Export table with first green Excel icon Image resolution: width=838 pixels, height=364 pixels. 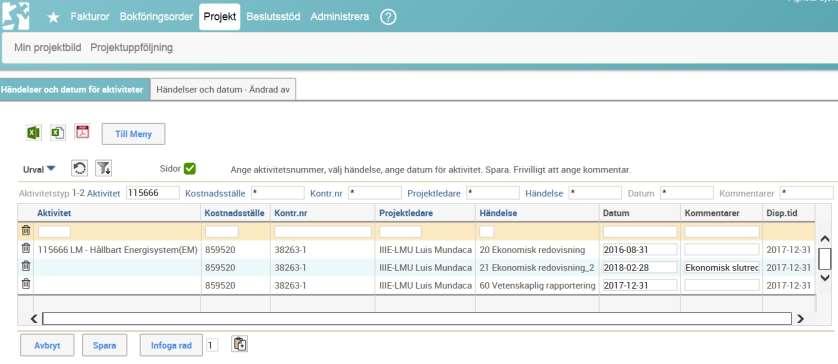pyautogui.click(x=33, y=133)
